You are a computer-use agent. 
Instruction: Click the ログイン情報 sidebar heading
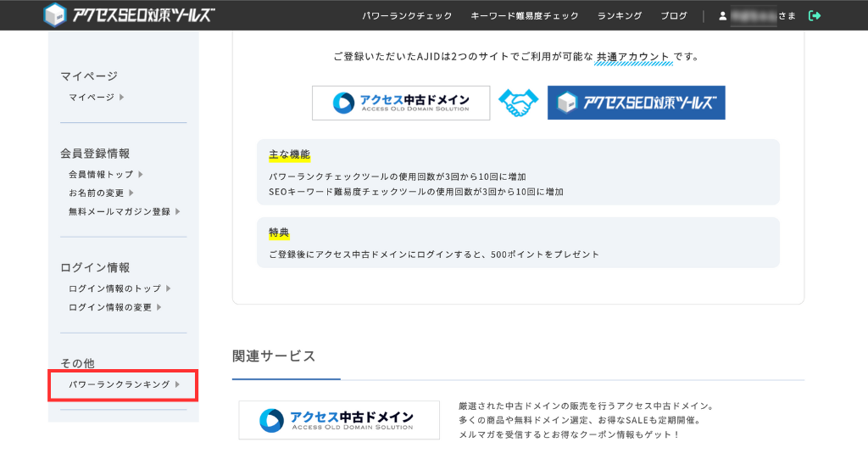point(95,267)
